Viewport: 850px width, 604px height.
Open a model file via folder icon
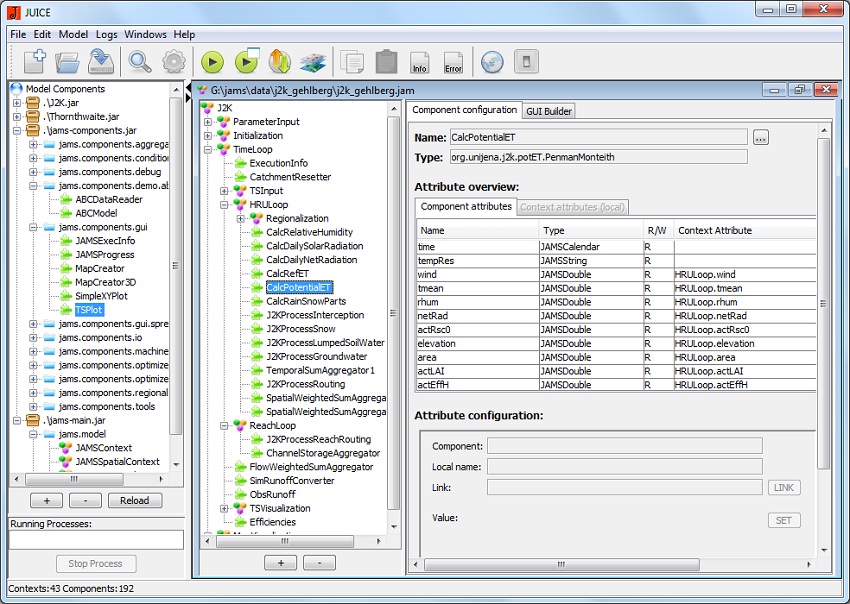[67, 62]
